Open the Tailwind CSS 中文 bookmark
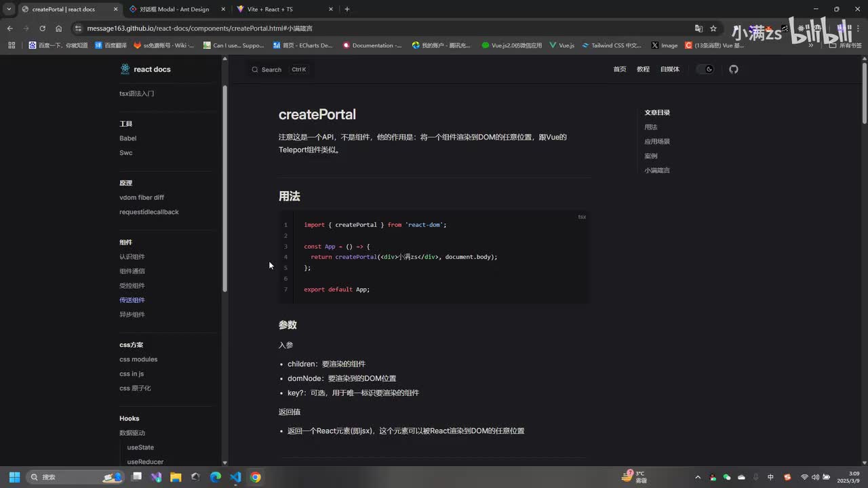Screen dimensions: 868x488 pyautogui.click(x=612, y=45)
